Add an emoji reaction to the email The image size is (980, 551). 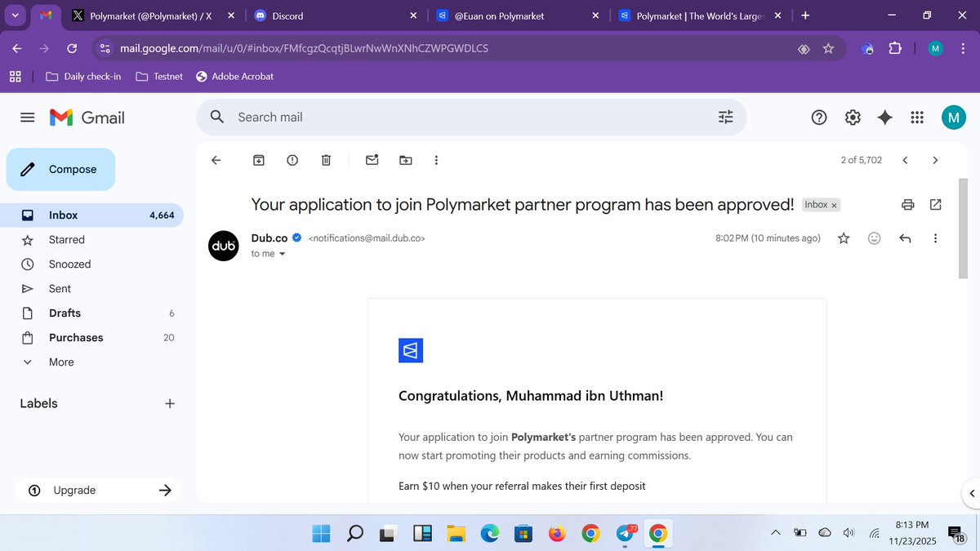click(874, 238)
